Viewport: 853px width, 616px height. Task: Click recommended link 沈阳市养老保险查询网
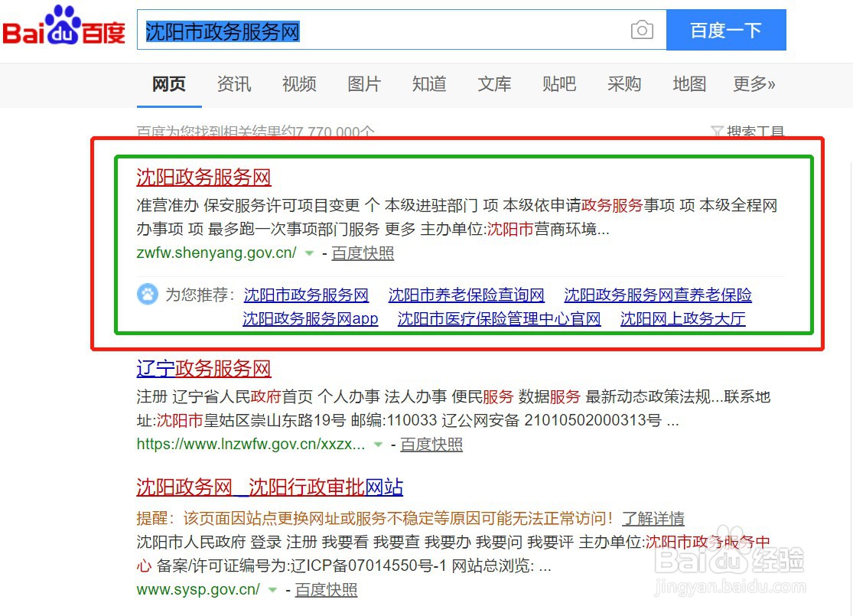tap(466, 295)
